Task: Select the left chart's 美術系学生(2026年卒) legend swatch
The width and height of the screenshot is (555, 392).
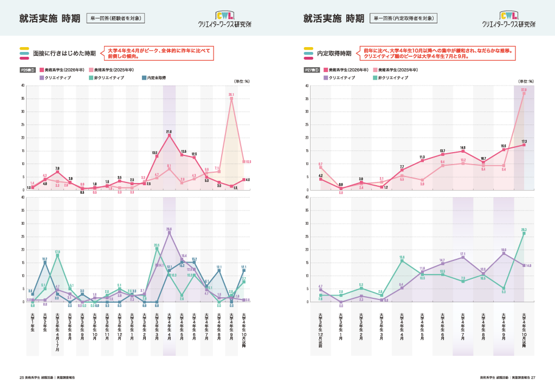Action: 41,70
